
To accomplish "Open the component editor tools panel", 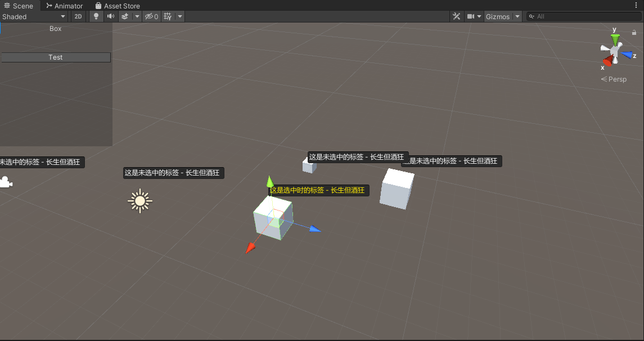I will pyautogui.click(x=456, y=16).
